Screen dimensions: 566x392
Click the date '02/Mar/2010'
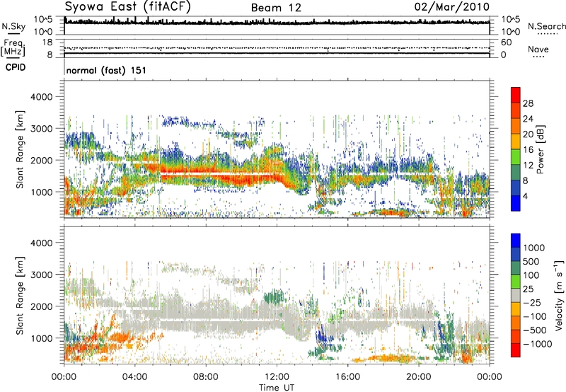pyautogui.click(x=452, y=7)
